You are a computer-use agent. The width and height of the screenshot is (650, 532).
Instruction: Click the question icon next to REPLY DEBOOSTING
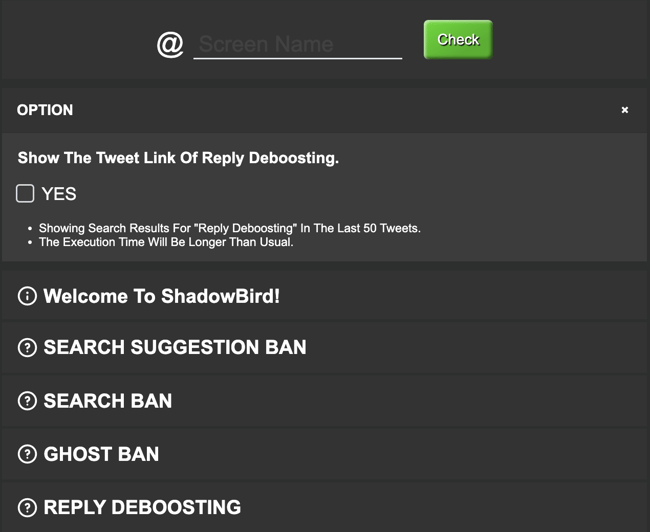pos(27,508)
